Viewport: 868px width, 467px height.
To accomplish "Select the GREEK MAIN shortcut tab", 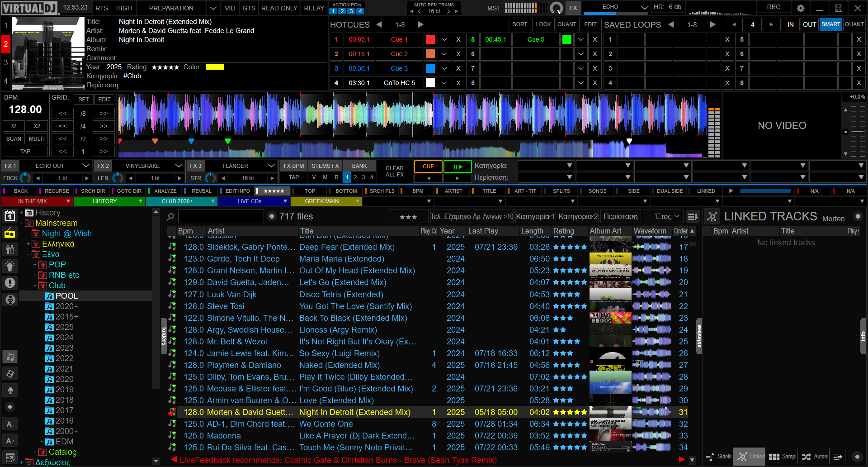I will coord(321,201).
